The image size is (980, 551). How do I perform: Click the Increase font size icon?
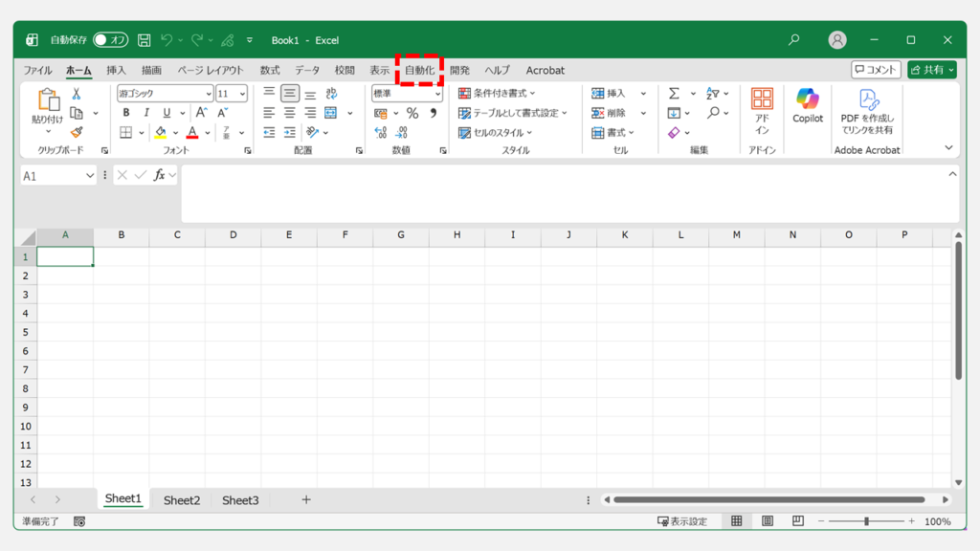click(x=201, y=113)
